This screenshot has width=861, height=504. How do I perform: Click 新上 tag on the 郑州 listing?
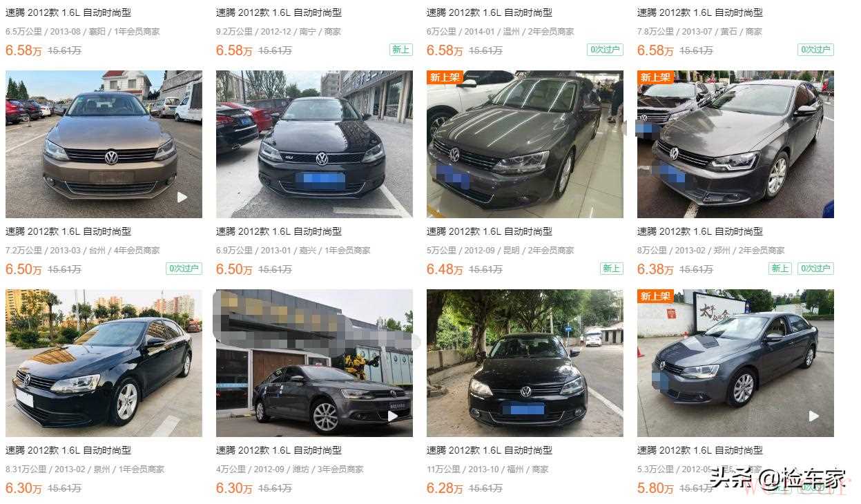point(780,269)
